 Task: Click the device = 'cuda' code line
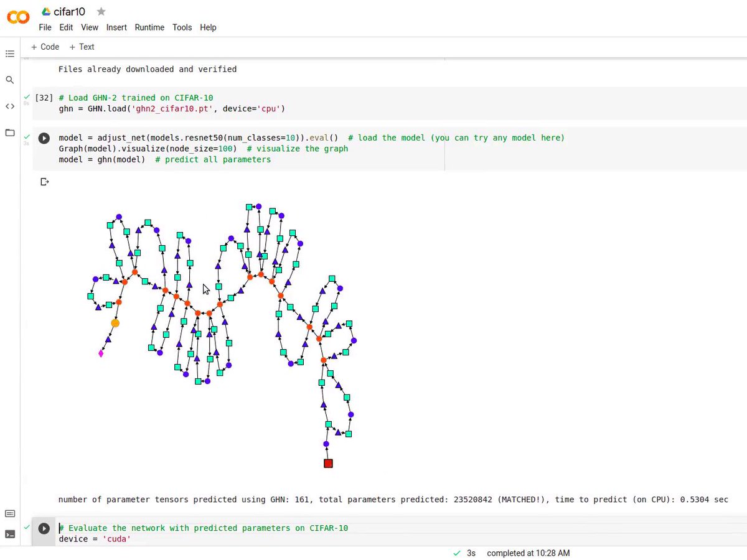pos(95,539)
